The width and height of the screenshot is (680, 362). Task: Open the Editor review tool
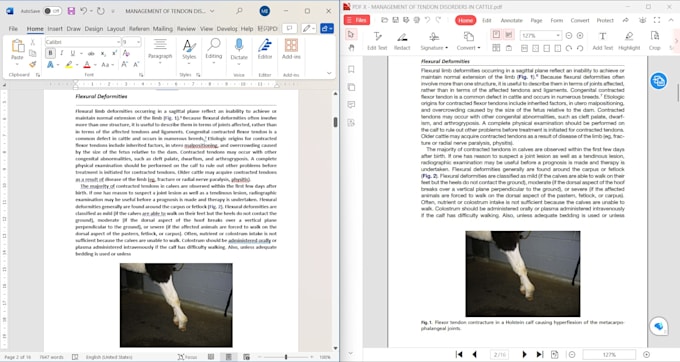click(x=265, y=49)
